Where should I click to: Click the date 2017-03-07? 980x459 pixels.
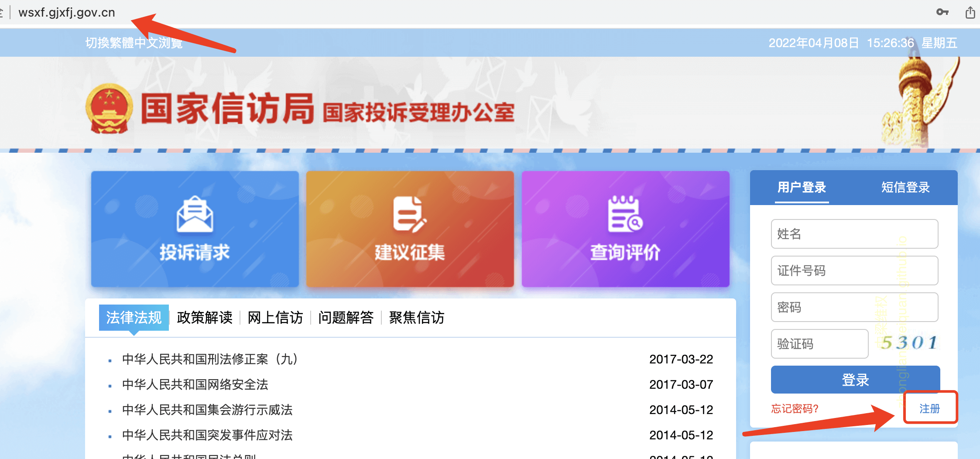(x=681, y=384)
